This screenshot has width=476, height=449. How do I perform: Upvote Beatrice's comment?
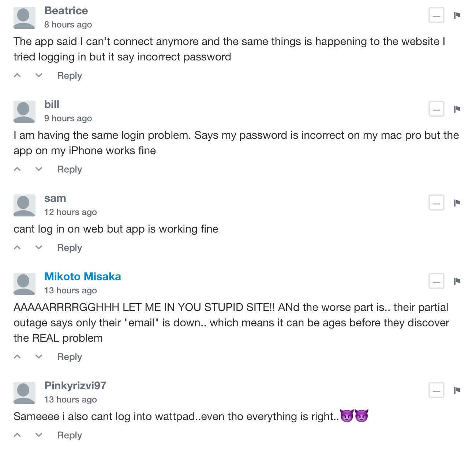tap(17, 75)
